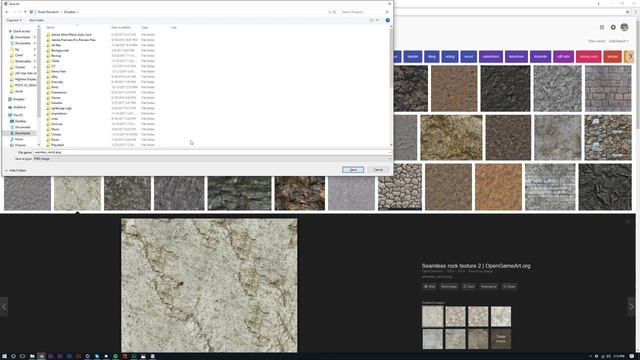The width and height of the screenshot is (640, 360).
Task: Click Save button in the Save As dialog
Action: coord(353,170)
